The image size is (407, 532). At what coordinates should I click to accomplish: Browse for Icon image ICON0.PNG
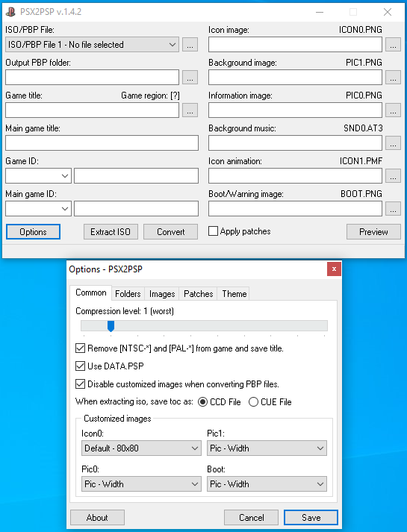pyautogui.click(x=393, y=45)
